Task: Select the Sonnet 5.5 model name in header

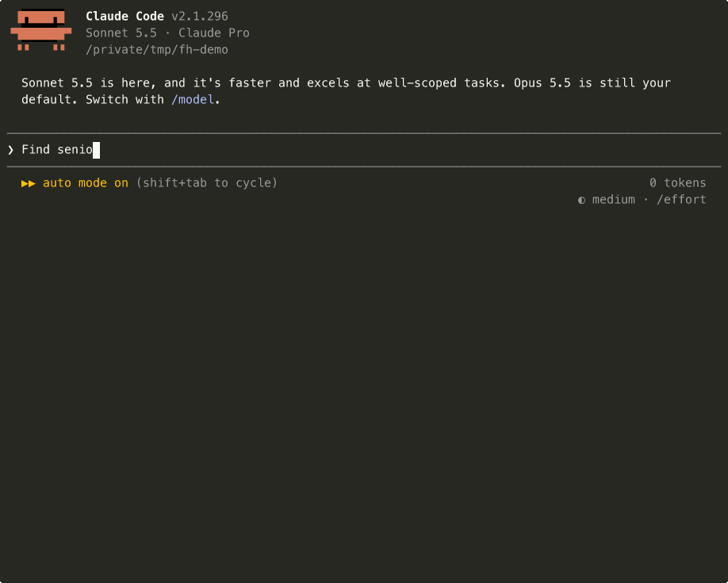Action: [x=121, y=33]
